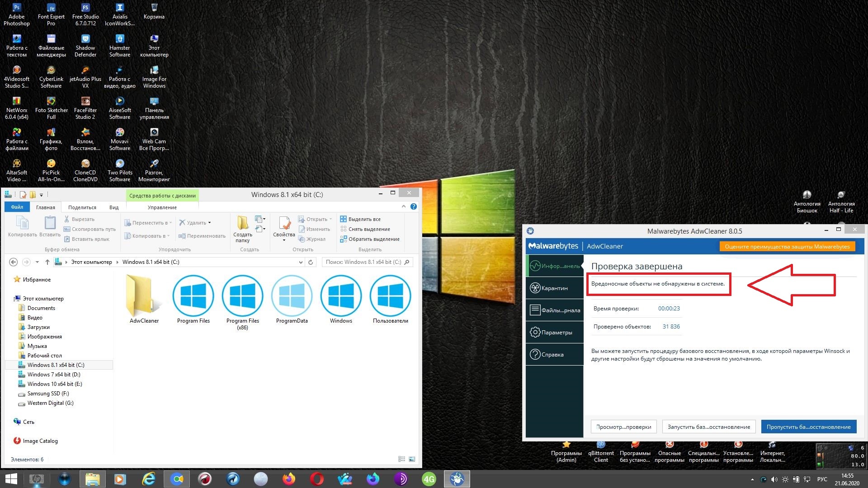Image resolution: width=868 pixels, height=488 pixels.
Task: Click the orange Malwarebytes protection promo button
Action: [787, 246]
